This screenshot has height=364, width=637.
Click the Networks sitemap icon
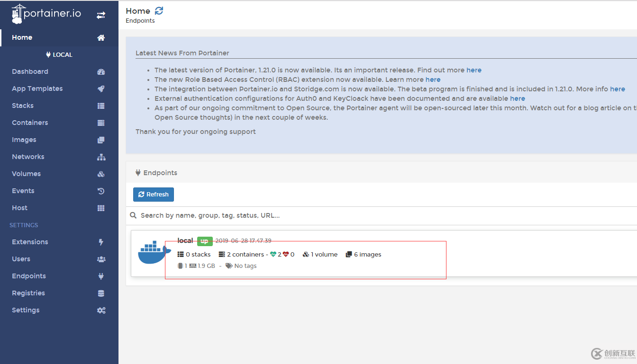point(101,157)
